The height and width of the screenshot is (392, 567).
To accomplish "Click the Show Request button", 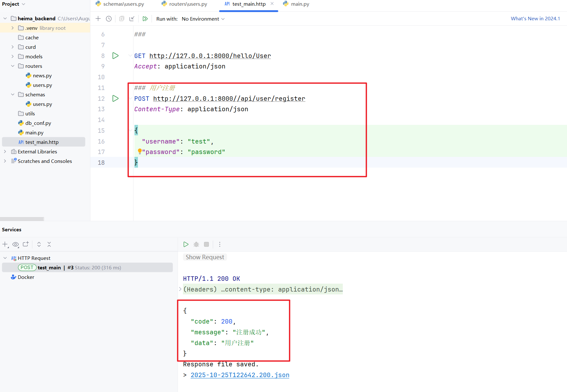I will pyautogui.click(x=205, y=257).
